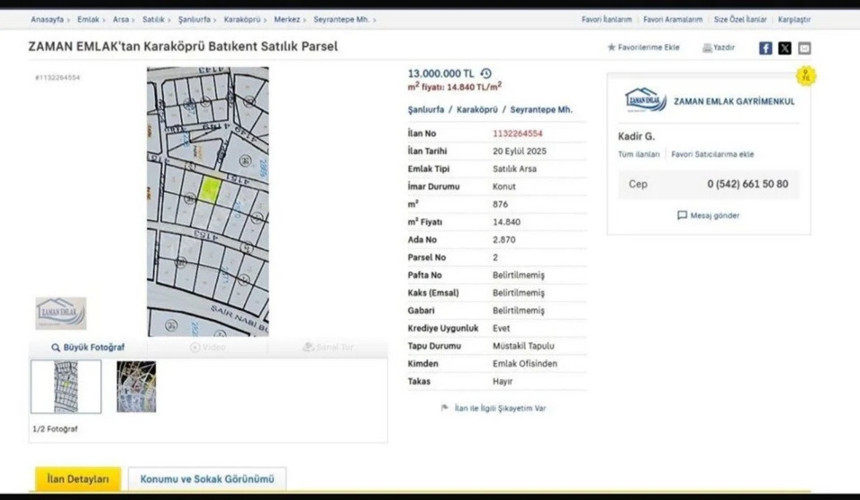Open Zaman Emlak logo in seller card
The height and width of the screenshot is (500, 860).
click(646, 100)
